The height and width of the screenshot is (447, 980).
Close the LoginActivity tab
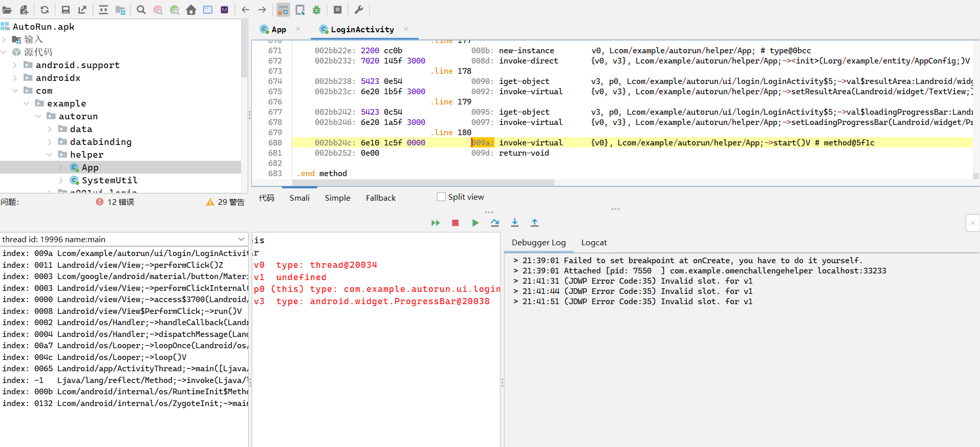point(406,29)
